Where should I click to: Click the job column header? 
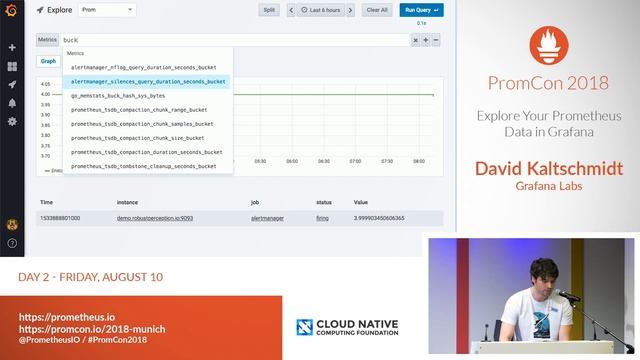pos(255,202)
